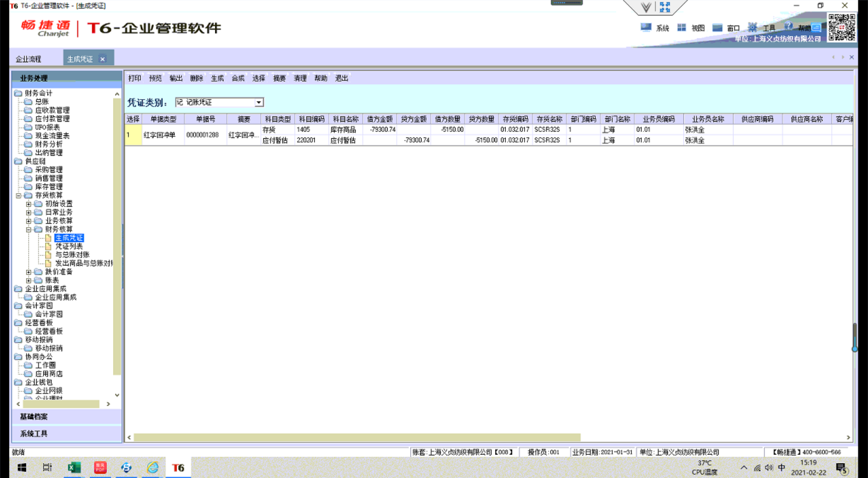Select 总账 in the navigation tree
Screen dimensions: 868x478
[x=42, y=102]
